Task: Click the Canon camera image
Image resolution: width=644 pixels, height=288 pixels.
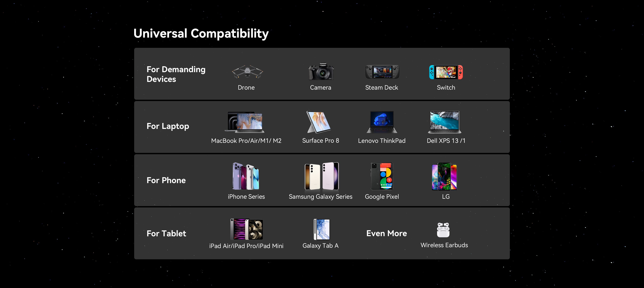Action: click(x=321, y=71)
